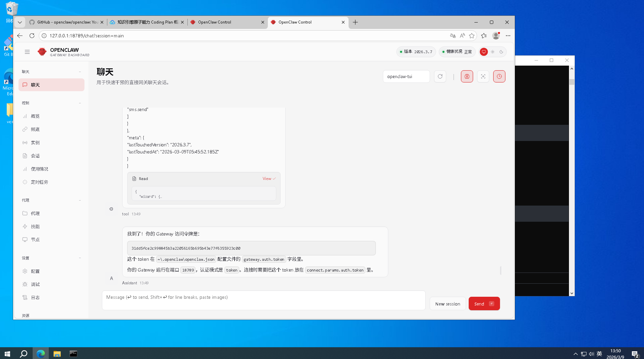This screenshot has width=644, height=359.
Task: Open the 日志 logs menu item
Action: [35, 297]
